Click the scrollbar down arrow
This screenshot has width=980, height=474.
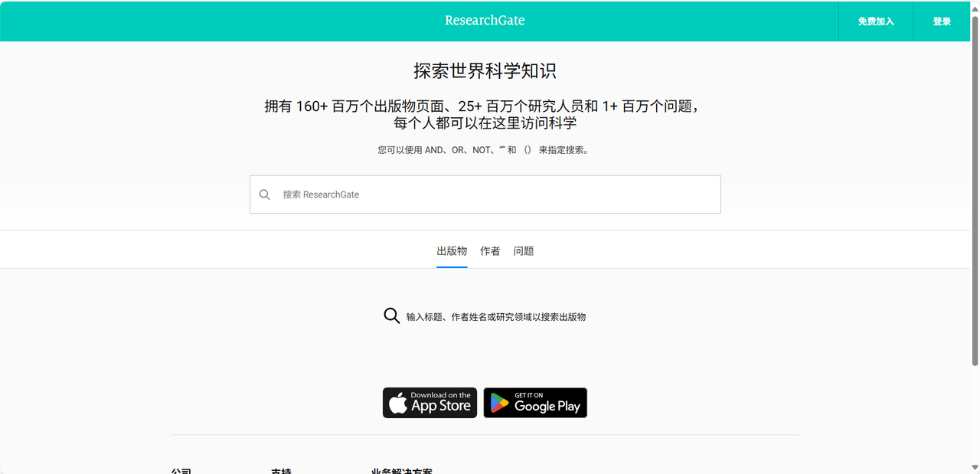975,467
